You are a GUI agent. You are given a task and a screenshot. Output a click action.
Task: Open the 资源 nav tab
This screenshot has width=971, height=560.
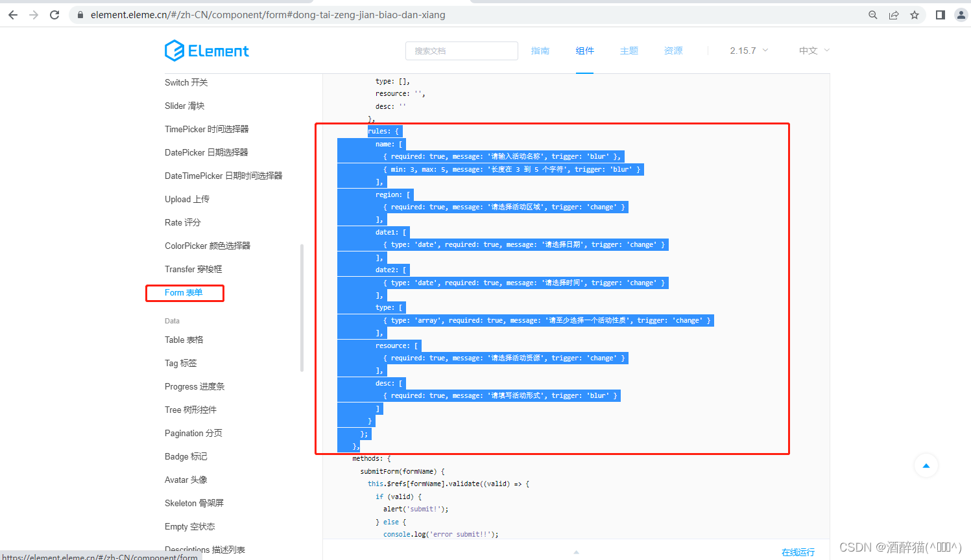673,51
